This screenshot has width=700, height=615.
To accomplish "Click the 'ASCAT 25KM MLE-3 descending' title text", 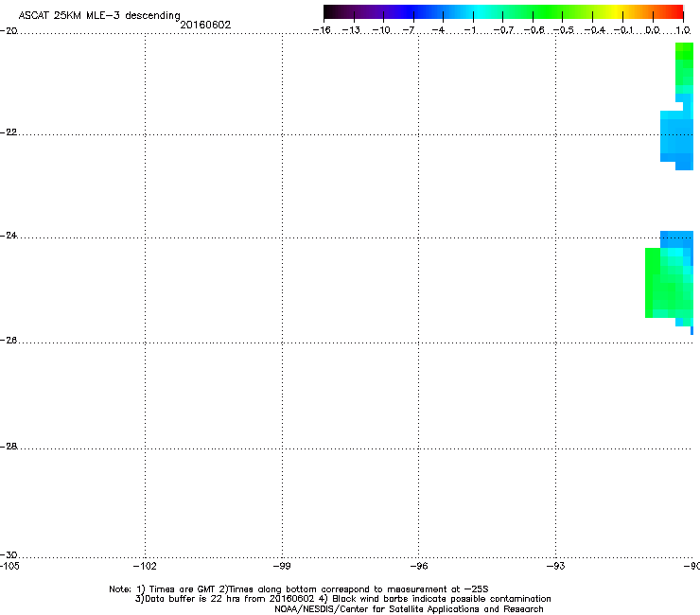I will (x=99, y=15).
